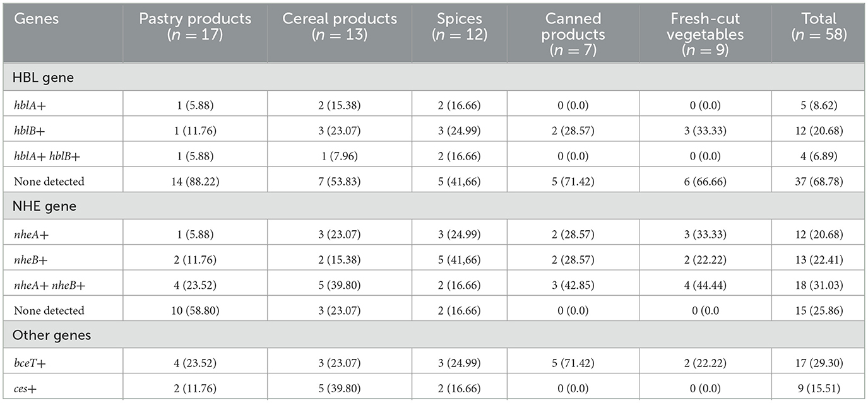
Task: Click the "10 (58.80)" pastry cell
Action: tap(194, 310)
